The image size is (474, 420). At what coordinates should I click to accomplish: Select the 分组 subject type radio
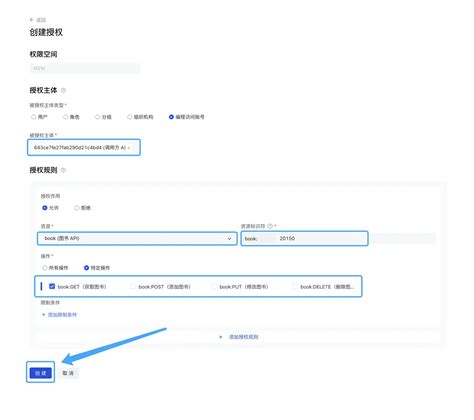click(97, 117)
